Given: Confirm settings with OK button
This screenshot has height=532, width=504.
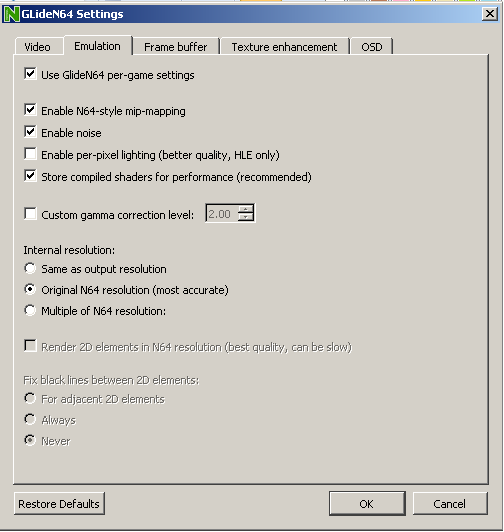Looking at the screenshot, I should tap(367, 504).
